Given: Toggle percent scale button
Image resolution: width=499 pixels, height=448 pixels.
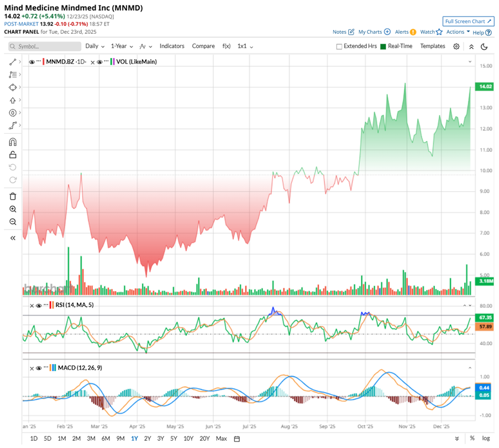Looking at the screenshot, I should (x=472, y=438).
